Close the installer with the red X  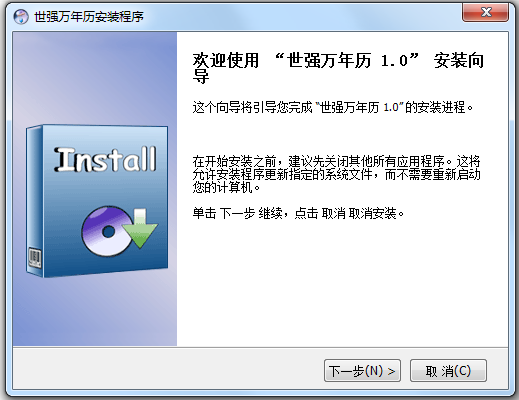[485, 12]
